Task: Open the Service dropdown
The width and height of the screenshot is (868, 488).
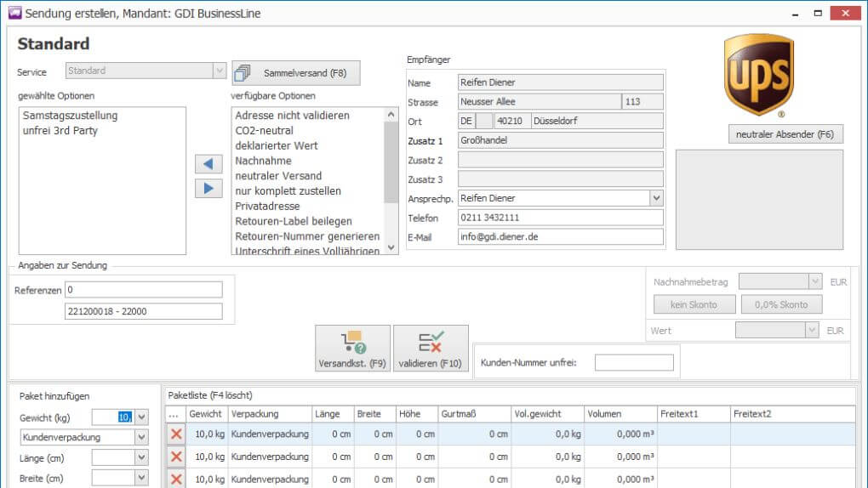Action: point(220,71)
